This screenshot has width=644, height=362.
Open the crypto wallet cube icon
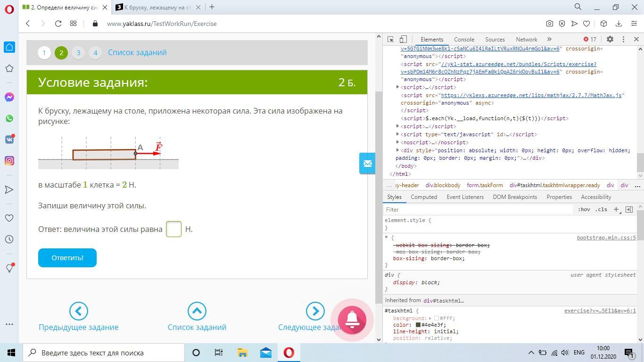click(x=603, y=24)
